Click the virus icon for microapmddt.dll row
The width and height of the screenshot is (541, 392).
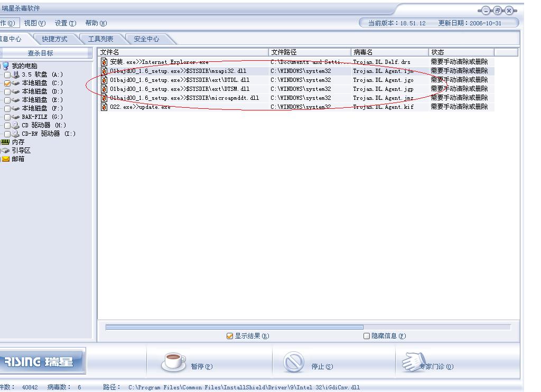(104, 98)
